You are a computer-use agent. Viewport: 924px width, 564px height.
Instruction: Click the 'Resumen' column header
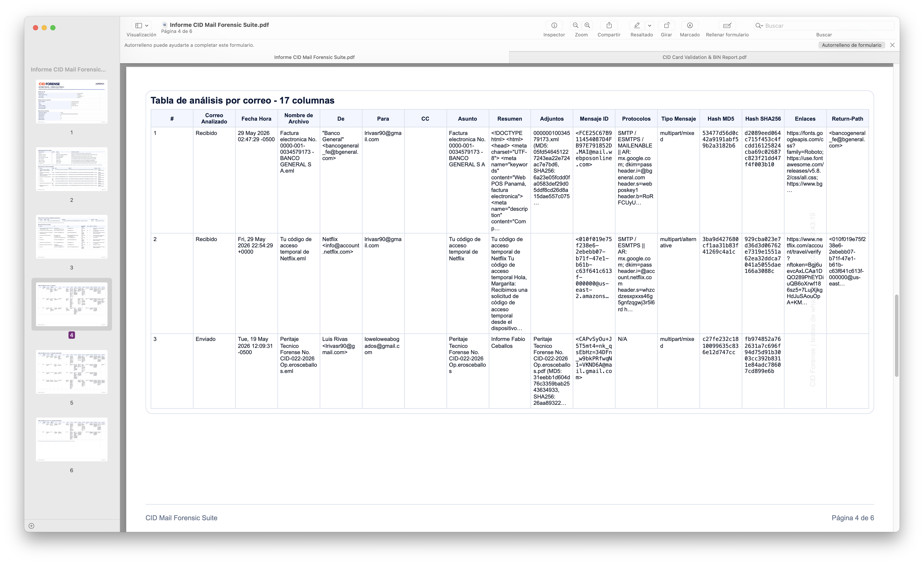[509, 119]
